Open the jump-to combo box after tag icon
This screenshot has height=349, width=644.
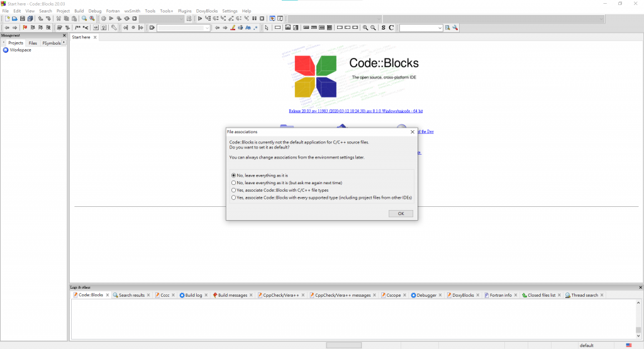pyautogui.click(x=183, y=28)
